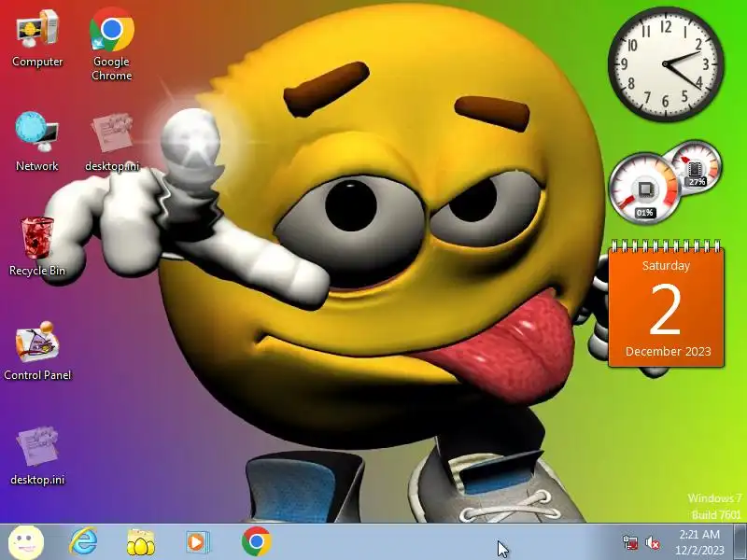Click the calendar gadget's large 2

tap(665, 310)
